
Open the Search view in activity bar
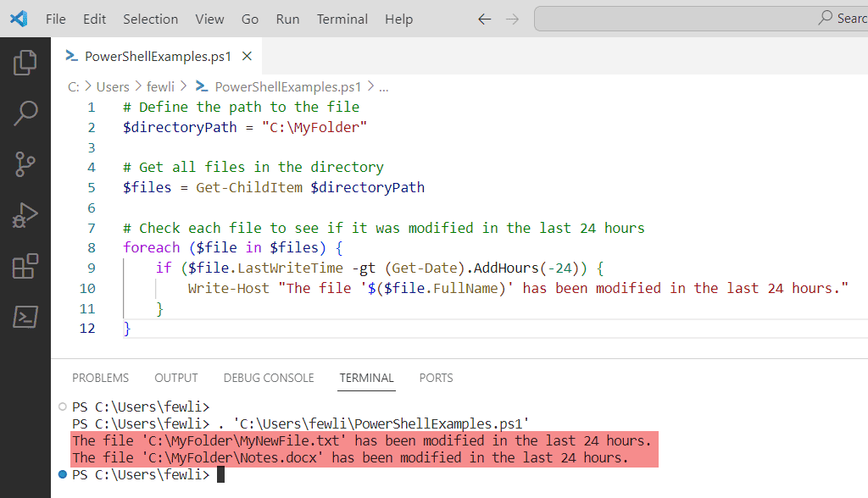pos(25,113)
